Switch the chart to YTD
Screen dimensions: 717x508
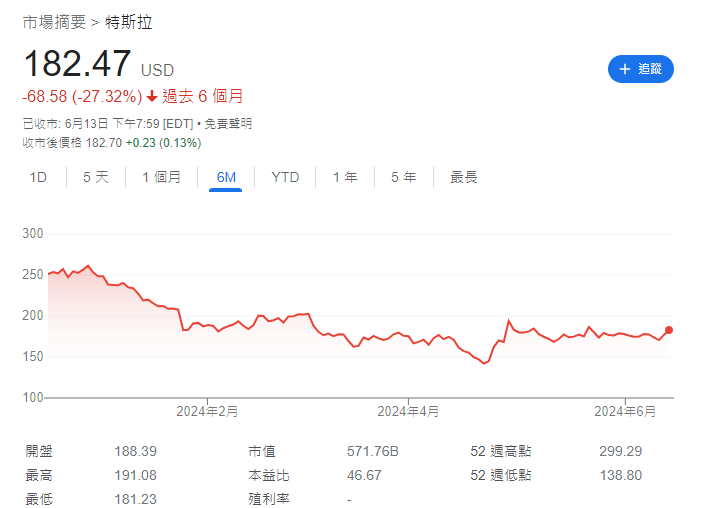pyautogui.click(x=285, y=177)
